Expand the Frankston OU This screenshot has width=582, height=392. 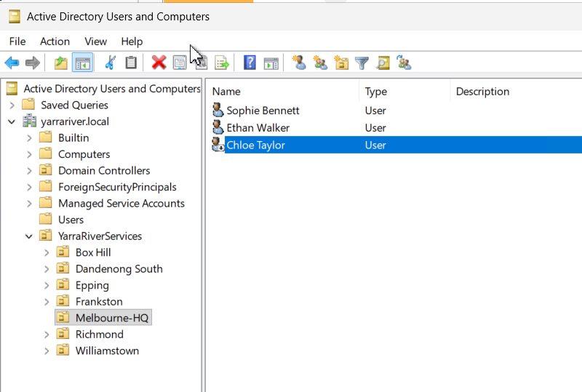pos(47,302)
